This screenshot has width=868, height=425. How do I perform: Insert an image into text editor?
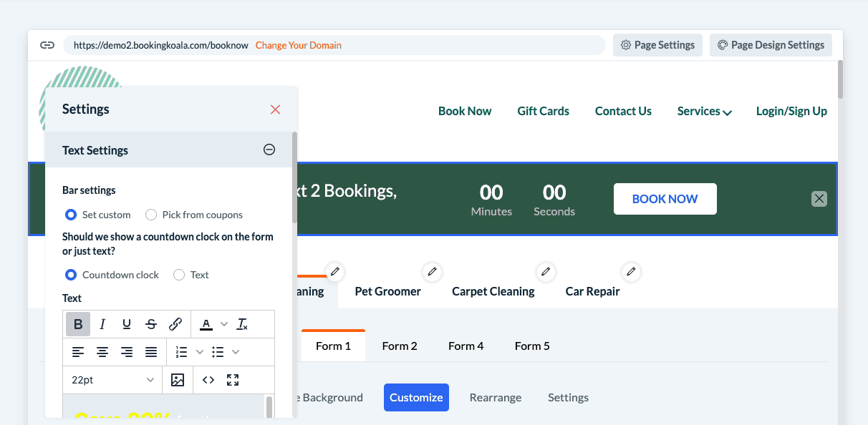point(178,380)
